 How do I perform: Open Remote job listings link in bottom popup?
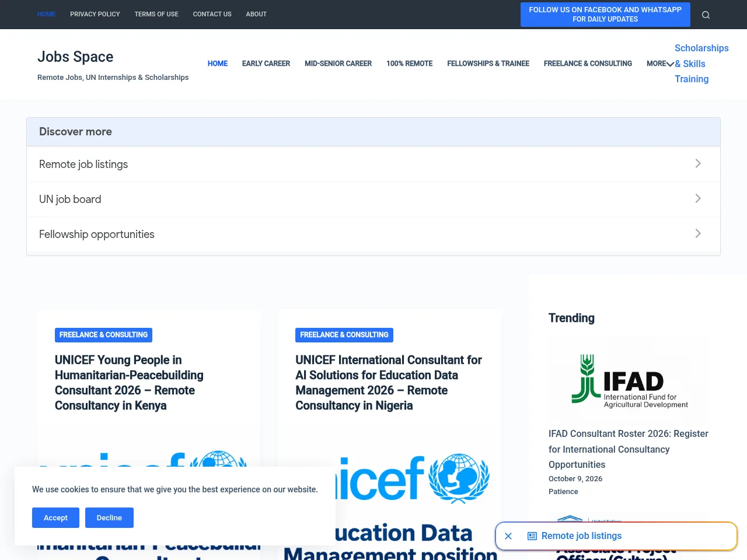[581, 536]
